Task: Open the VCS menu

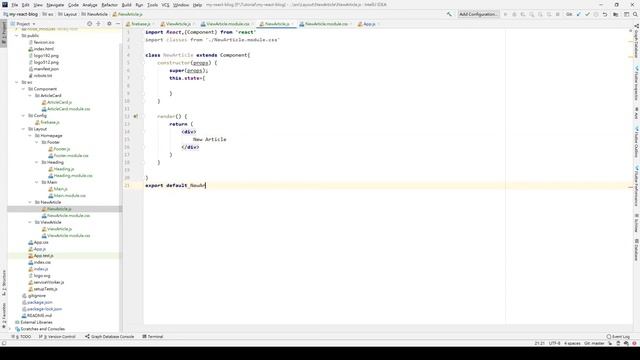Action: [165, 5]
